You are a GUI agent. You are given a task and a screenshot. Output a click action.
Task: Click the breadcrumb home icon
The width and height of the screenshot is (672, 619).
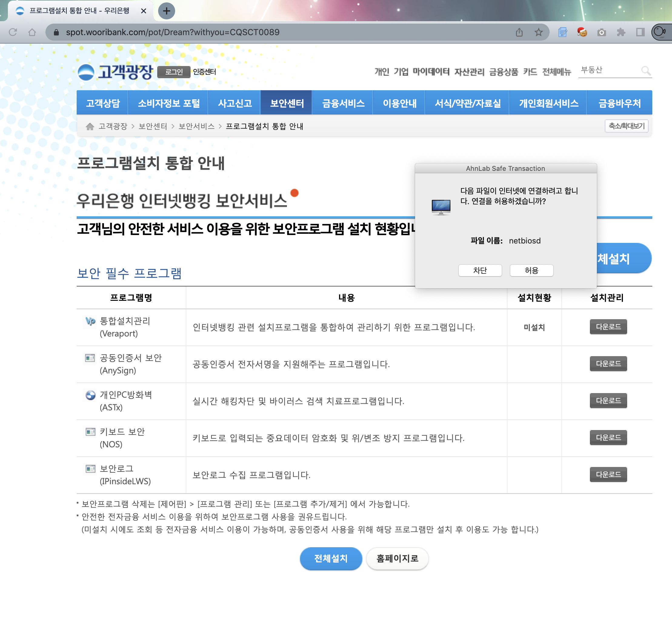click(x=89, y=126)
